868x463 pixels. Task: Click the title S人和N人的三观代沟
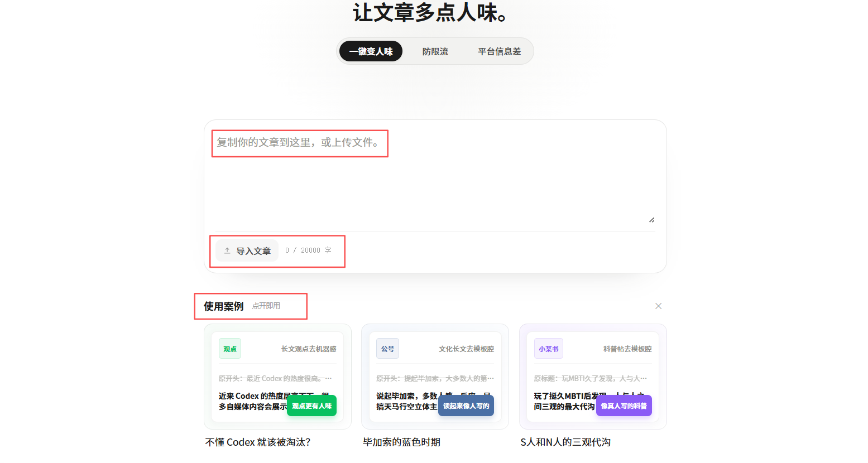click(x=565, y=442)
